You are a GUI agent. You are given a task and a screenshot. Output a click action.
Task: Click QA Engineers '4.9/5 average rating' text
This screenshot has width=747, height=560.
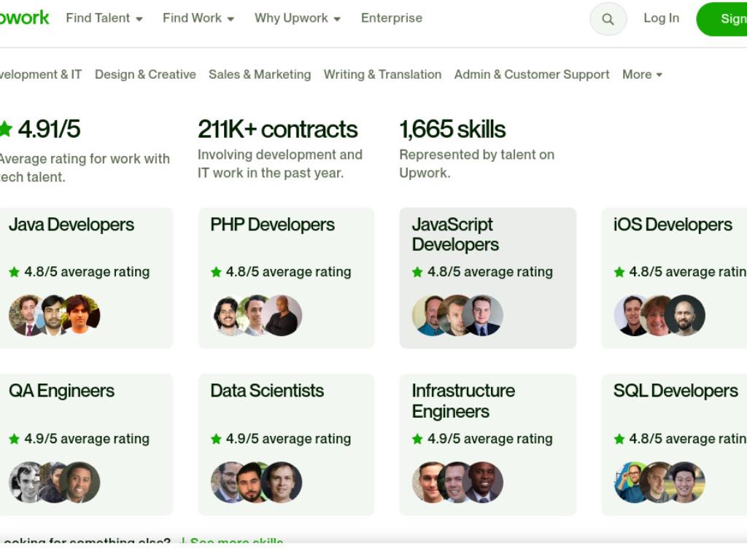coord(87,439)
